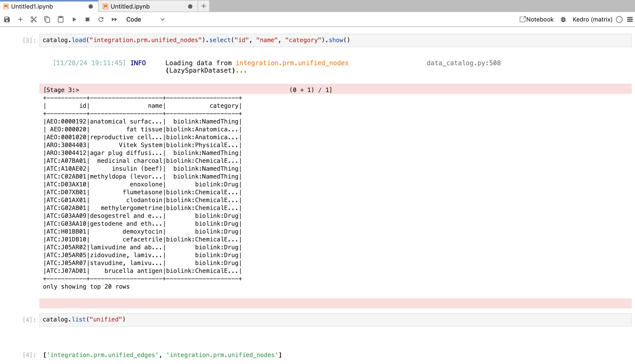Switch kernel via Kedro (matrix)
Screen dimensions: 635x364
tap(592, 19)
